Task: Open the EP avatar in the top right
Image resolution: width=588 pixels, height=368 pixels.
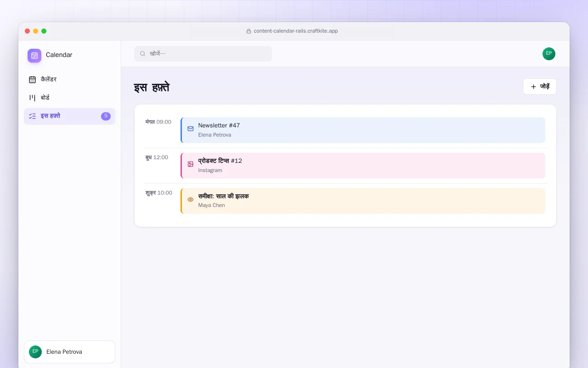Action: click(x=549, y=54)
